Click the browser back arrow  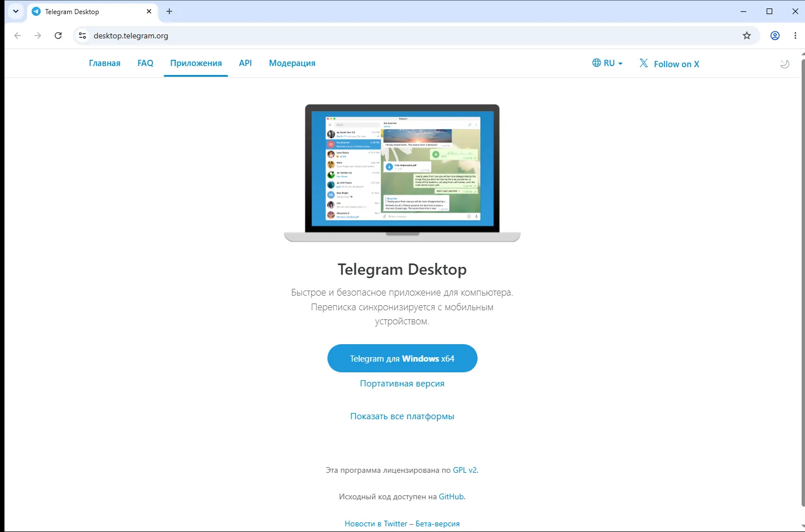click(x=17, y=36)
